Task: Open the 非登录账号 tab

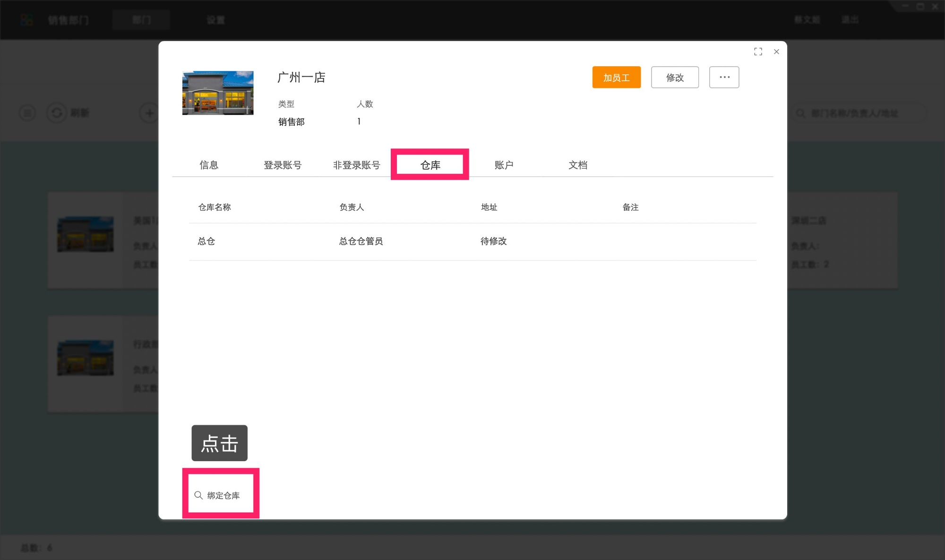Action: pyautogui.click(x=356, y=164)
